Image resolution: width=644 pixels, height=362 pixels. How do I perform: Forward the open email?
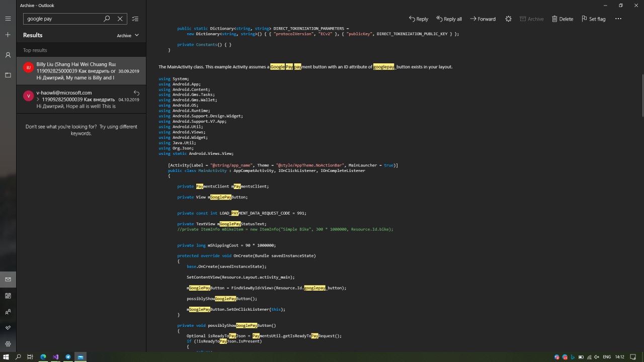click(482, 19)
